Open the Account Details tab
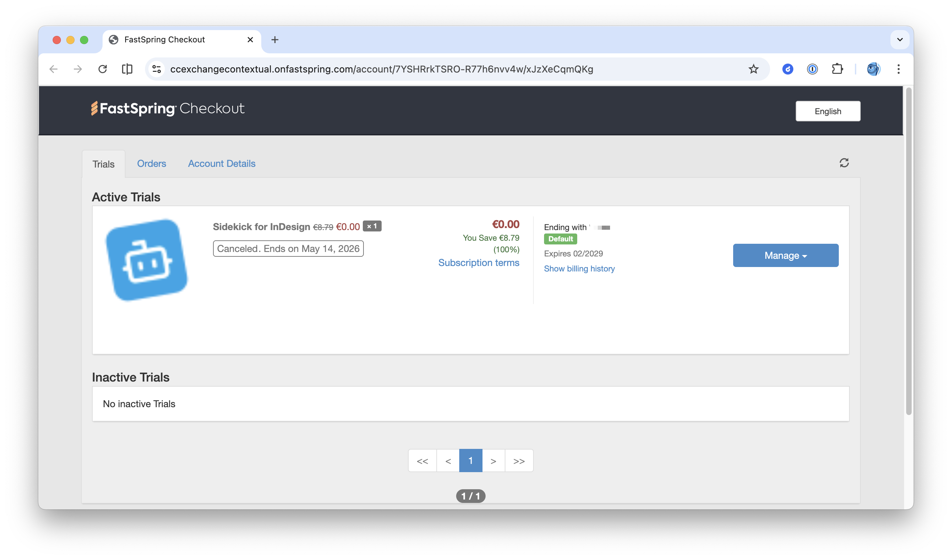 [222, 163]
